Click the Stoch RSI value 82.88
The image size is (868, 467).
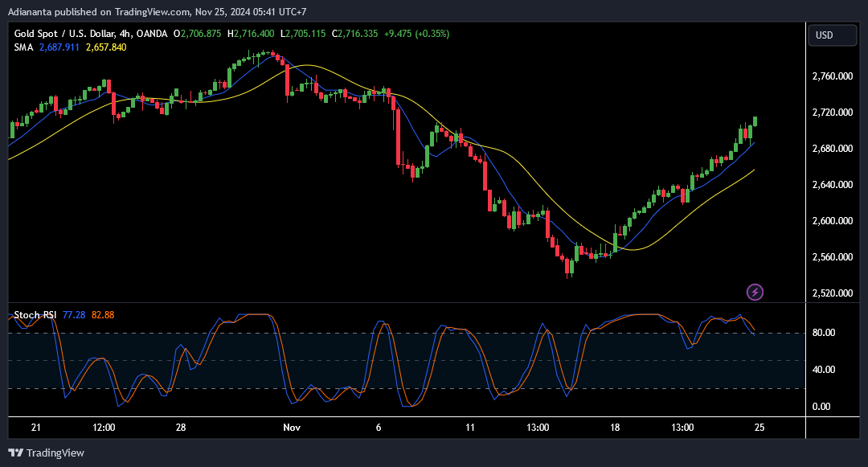[103, 315]
